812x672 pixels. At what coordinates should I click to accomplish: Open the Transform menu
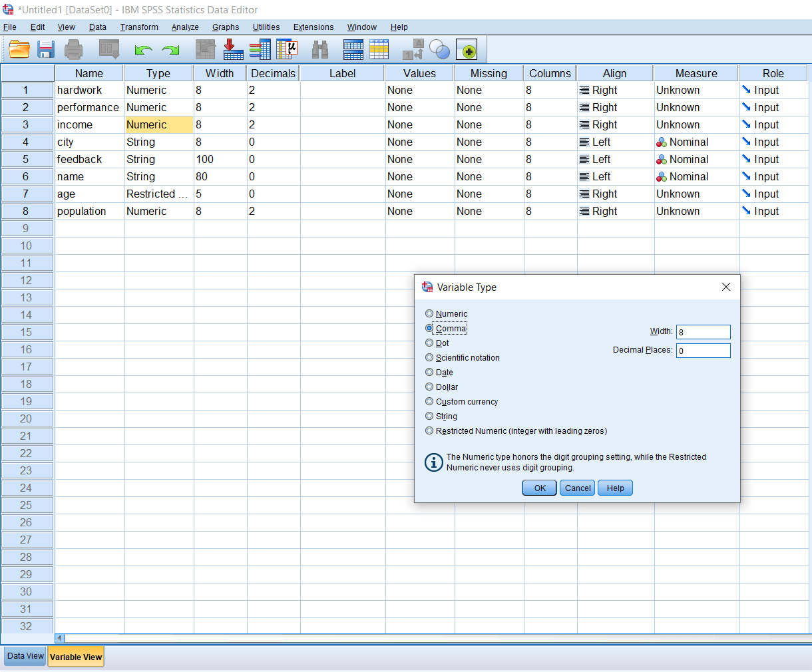(x=139, y=27)
